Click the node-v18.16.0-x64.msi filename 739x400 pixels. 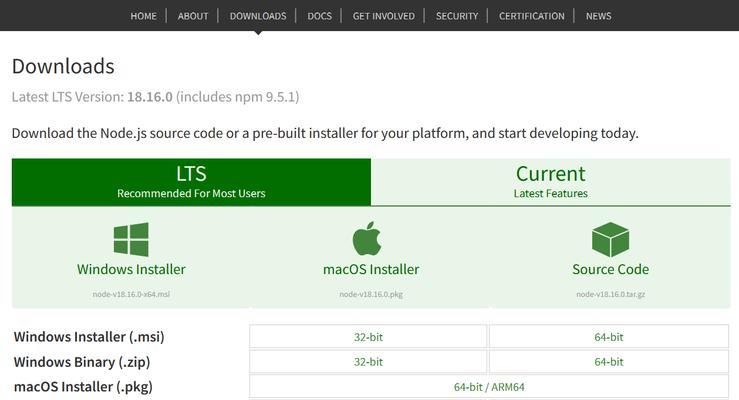coord(131,294)
